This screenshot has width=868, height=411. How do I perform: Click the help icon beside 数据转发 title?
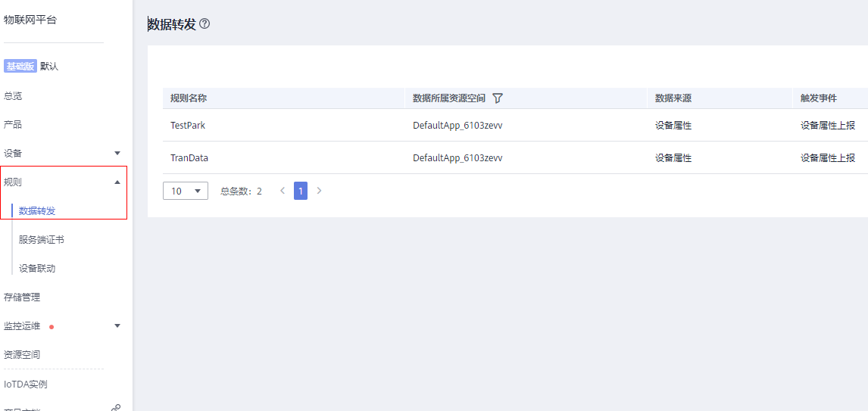(204, 24)
